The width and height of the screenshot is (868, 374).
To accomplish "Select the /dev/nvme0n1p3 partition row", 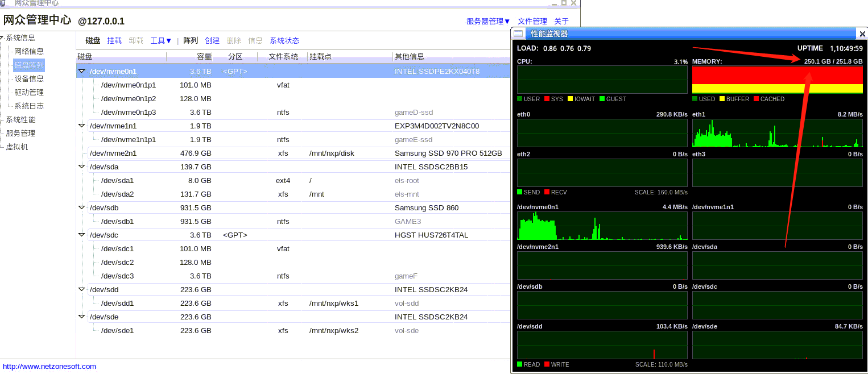I will [x=294, y=113].
